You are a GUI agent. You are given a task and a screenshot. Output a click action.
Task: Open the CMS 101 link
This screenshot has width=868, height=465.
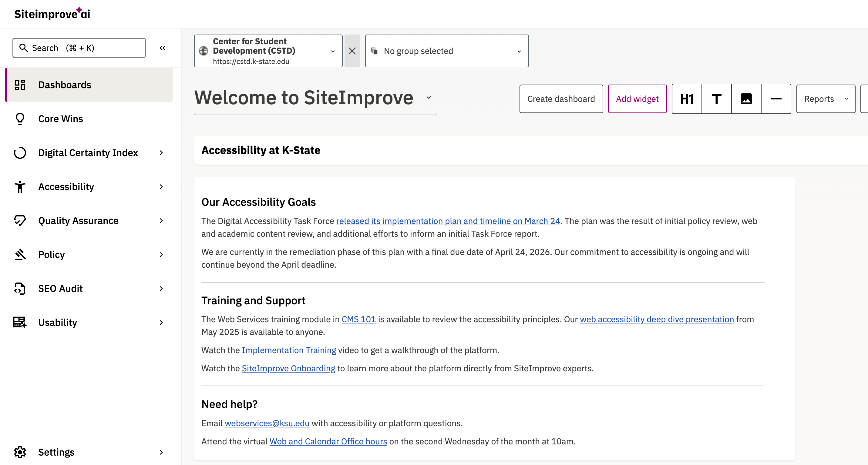[x=358, y=319]
